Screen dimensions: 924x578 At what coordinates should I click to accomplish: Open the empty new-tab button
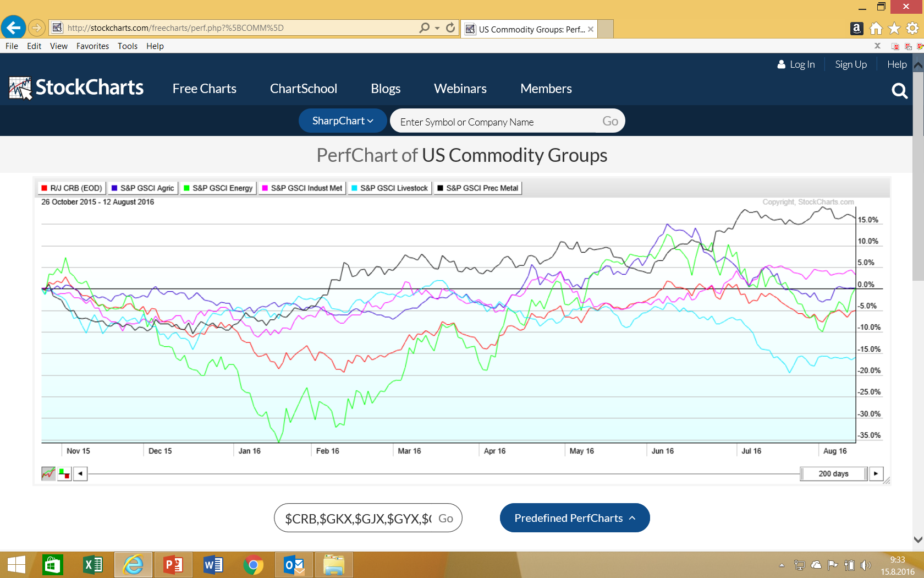tap(606, 29)
